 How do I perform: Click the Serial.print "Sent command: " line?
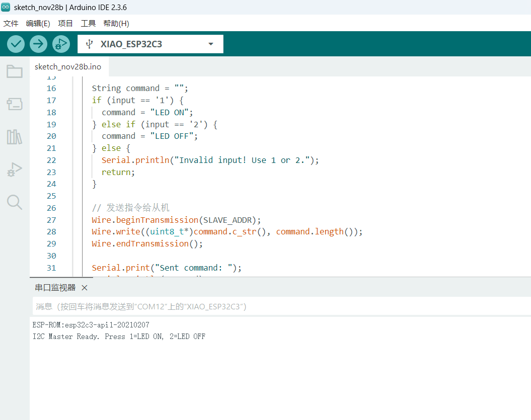[x=167, y=268]
